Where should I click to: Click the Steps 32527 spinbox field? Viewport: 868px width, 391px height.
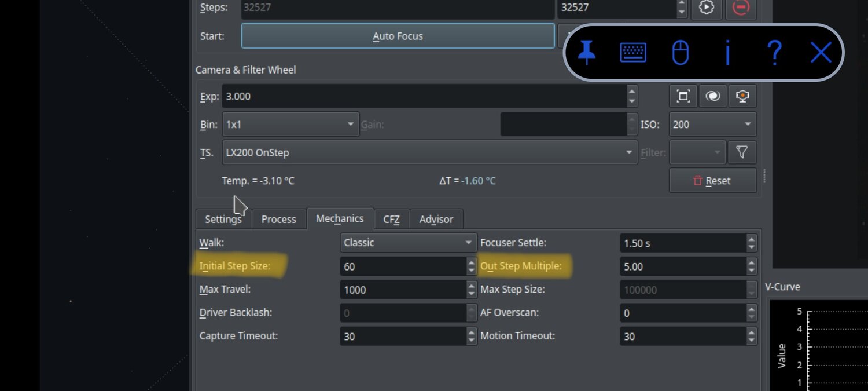[x=616, y=8]
